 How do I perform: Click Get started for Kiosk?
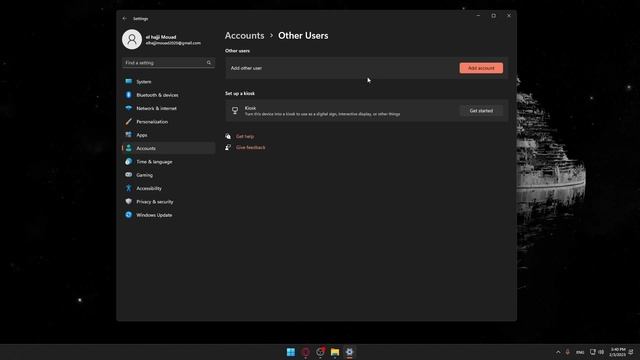481,111
